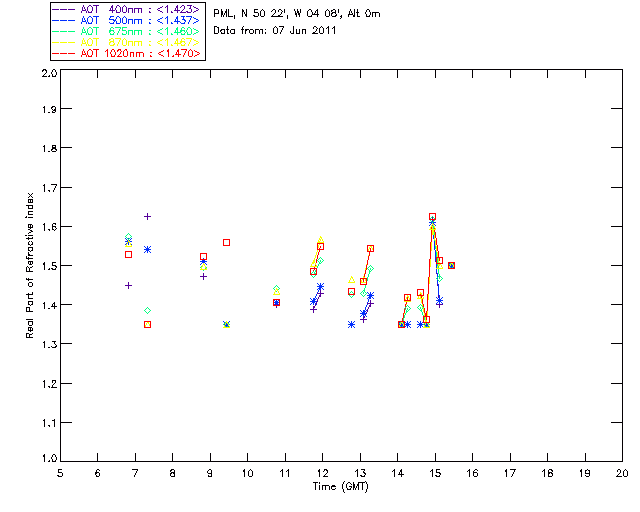The image size is (640, 512).
Task: Click the y-axis tick label 1.7
Action: pyautogui.click(x=49, y=187)
